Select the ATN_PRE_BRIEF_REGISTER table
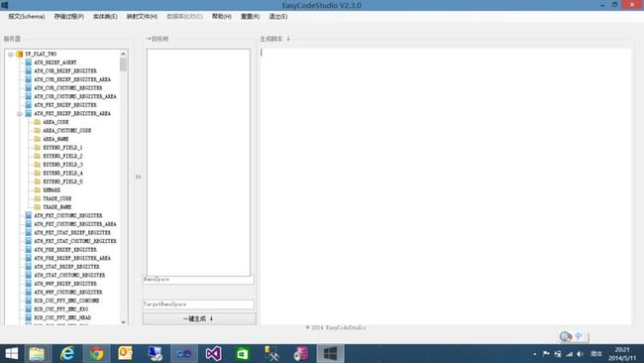 point(65,250)
